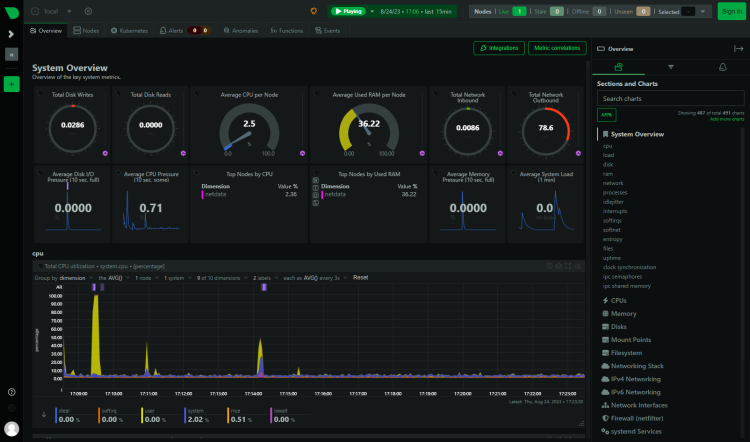Jump to the clock synchronization section
The image size is (750, 442).
pos(629,267)
